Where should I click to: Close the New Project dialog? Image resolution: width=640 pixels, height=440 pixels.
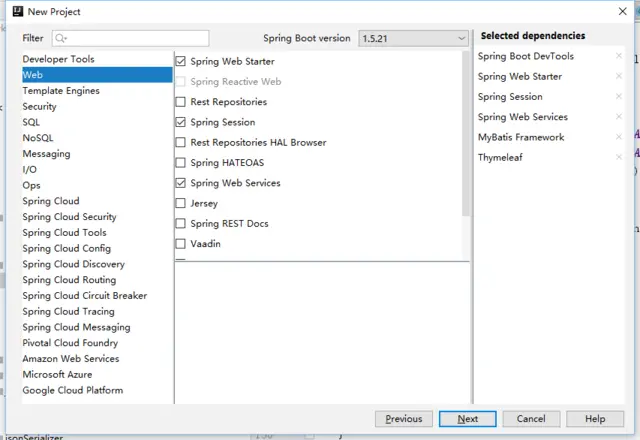[622, 11]
